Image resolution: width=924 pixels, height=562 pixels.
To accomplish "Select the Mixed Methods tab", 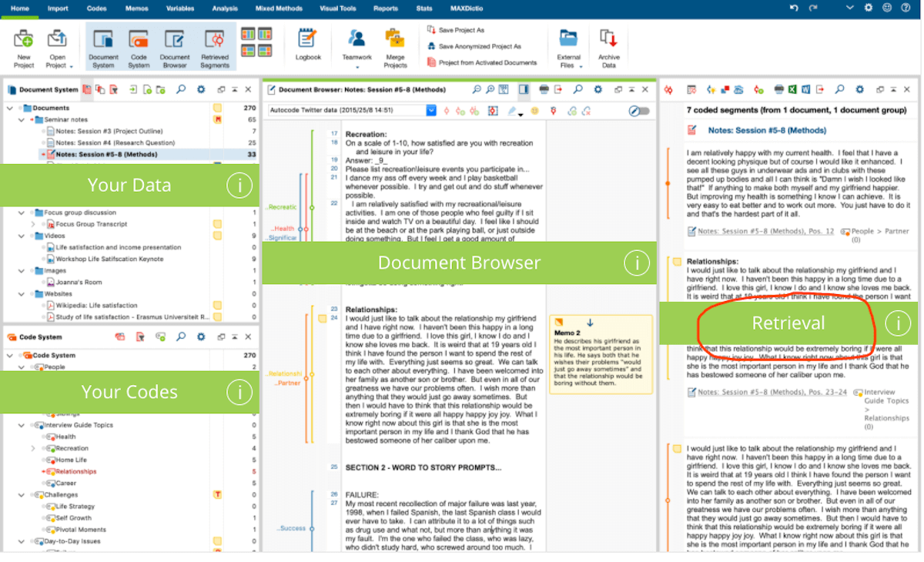I will pyautogui.click(x=279, y=8).
